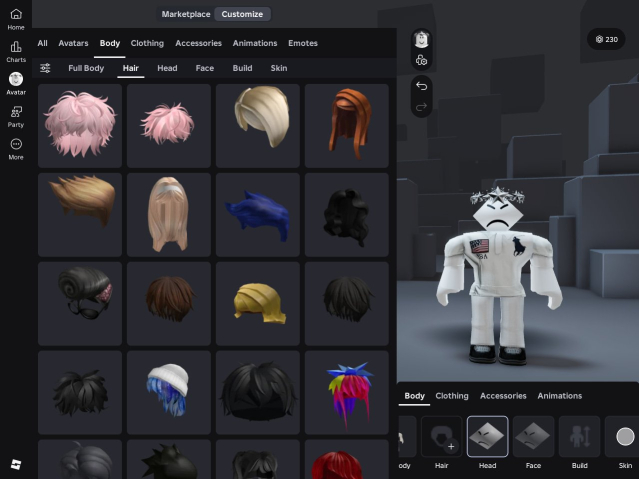Open the Home sidebar icon
639x479 pixels.
16,17
